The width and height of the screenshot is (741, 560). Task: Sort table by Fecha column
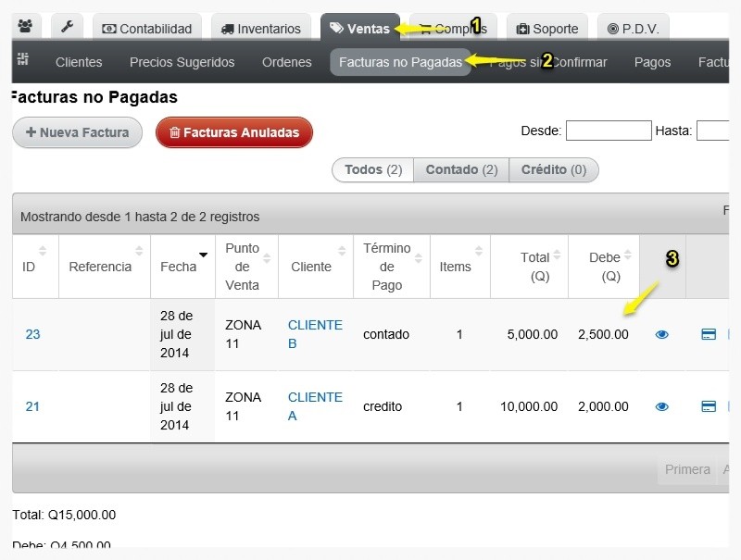pos(182,267)
